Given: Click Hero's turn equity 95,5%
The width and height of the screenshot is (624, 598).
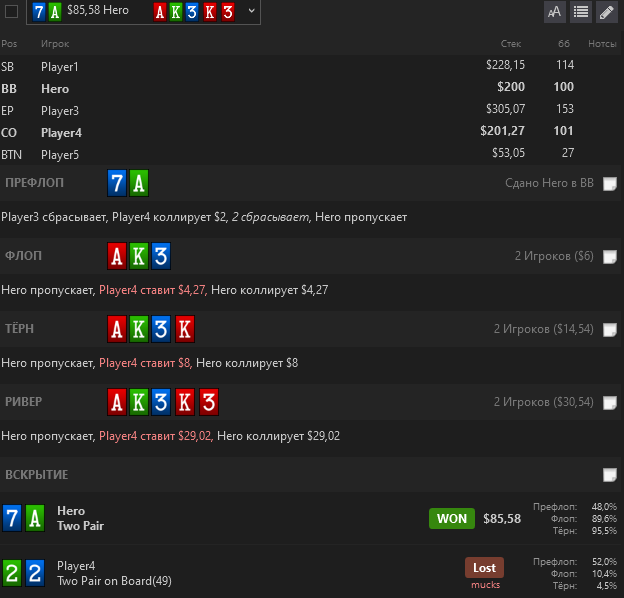Looking at the screenshot, I should click(604, 530).
